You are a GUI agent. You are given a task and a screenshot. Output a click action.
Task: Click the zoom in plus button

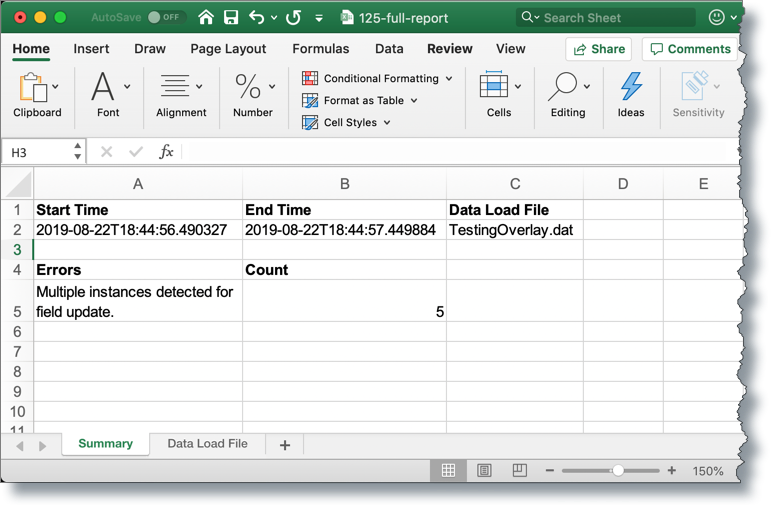672,471
